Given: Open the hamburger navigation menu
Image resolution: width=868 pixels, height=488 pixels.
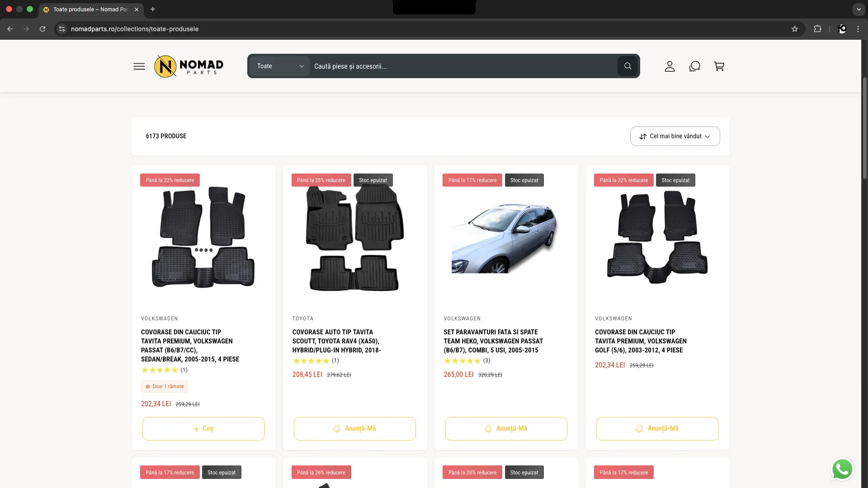Looking at the screenshot, I should coord(139,66).
